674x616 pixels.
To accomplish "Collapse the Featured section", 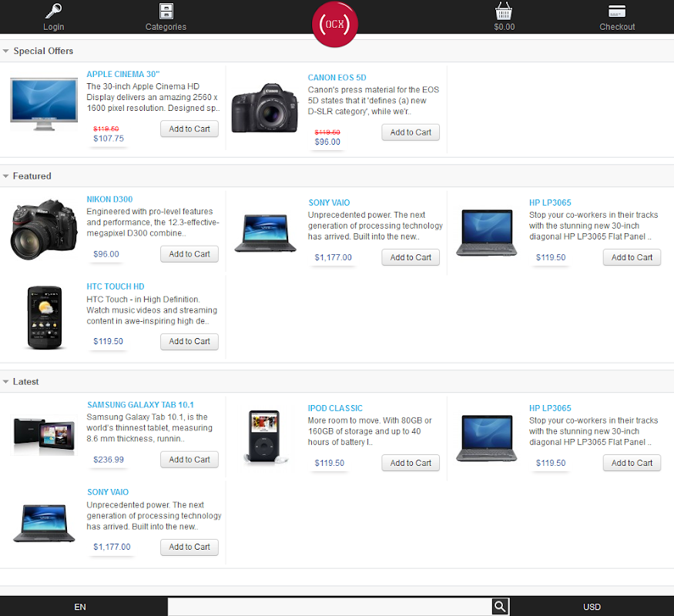I will tap(6, 176).
